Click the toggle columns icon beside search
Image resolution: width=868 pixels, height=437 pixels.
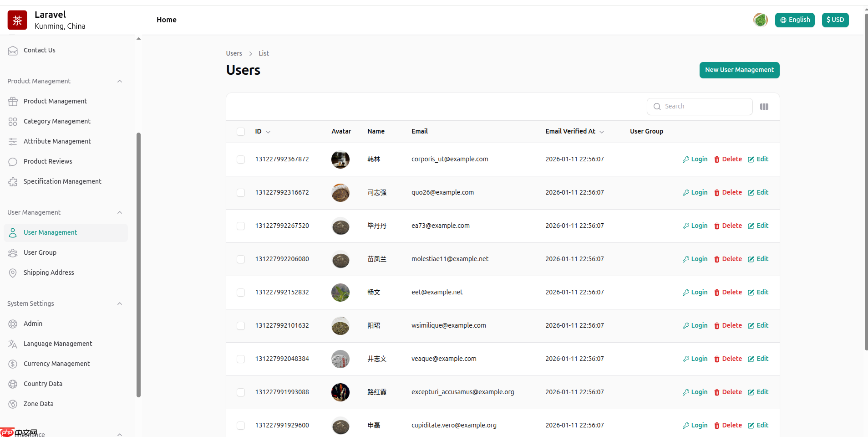(x=764, y=107)
